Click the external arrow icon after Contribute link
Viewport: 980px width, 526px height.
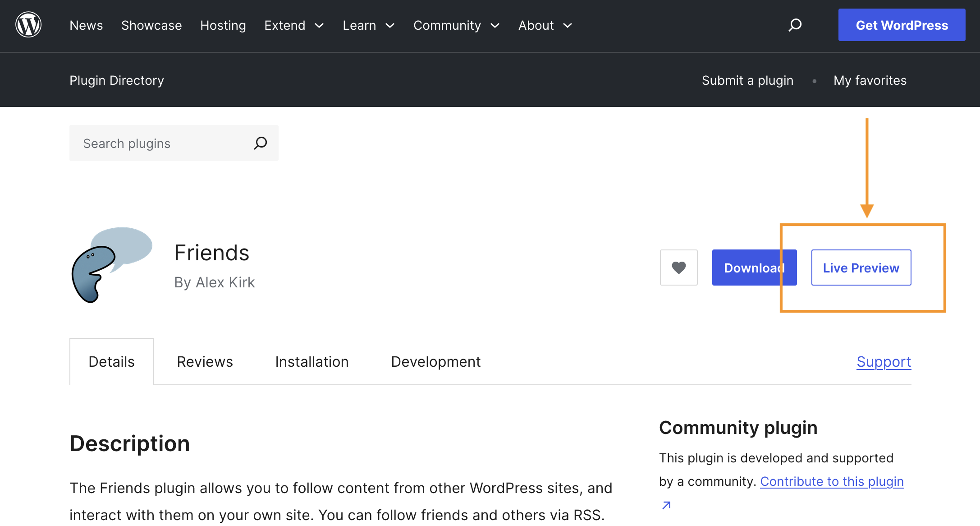[666, 505]
